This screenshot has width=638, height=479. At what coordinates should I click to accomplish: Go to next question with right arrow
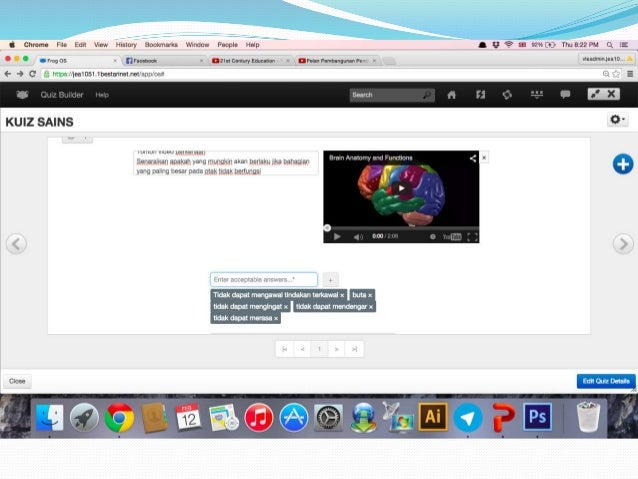623,244
